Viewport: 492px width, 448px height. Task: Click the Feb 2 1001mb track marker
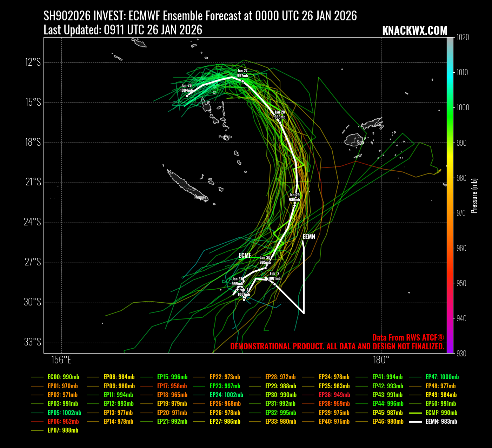click(274, 284)
